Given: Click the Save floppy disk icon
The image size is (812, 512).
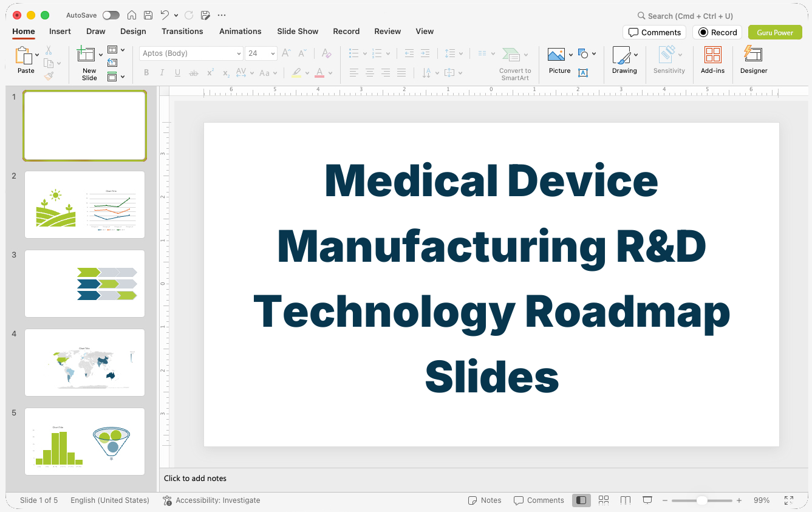Looking at the screenshot, I should coord(148,15).
